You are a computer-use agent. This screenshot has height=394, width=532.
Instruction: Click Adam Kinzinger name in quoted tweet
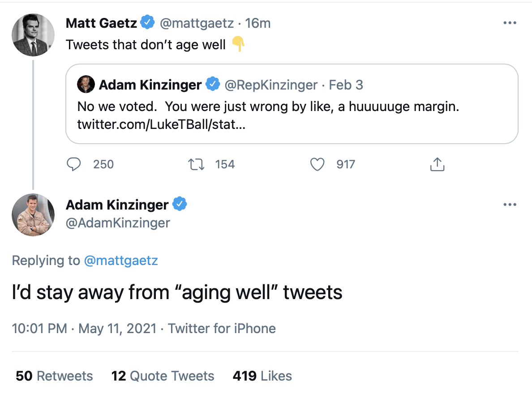150,85
